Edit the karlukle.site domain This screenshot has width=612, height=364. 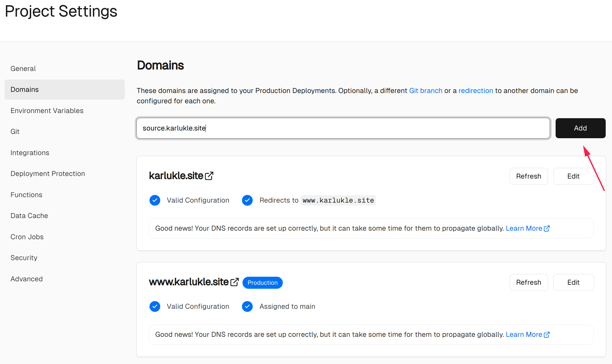point(573,176)
